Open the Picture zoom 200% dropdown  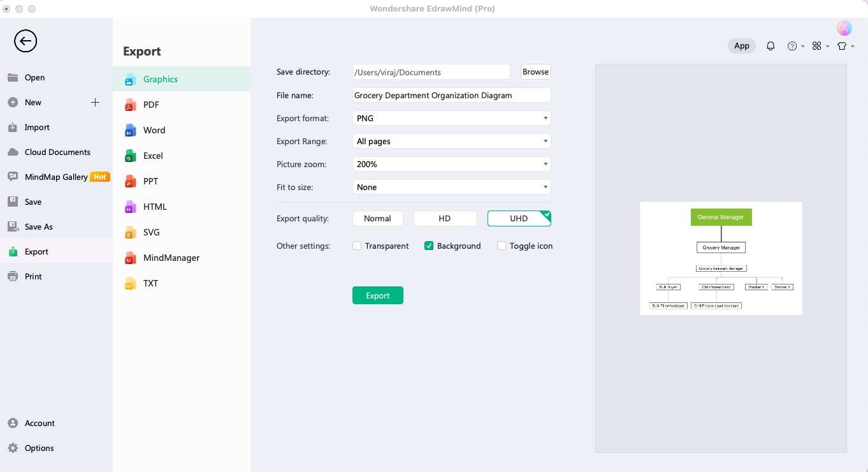pyautogui.click(x=451, y=164)
